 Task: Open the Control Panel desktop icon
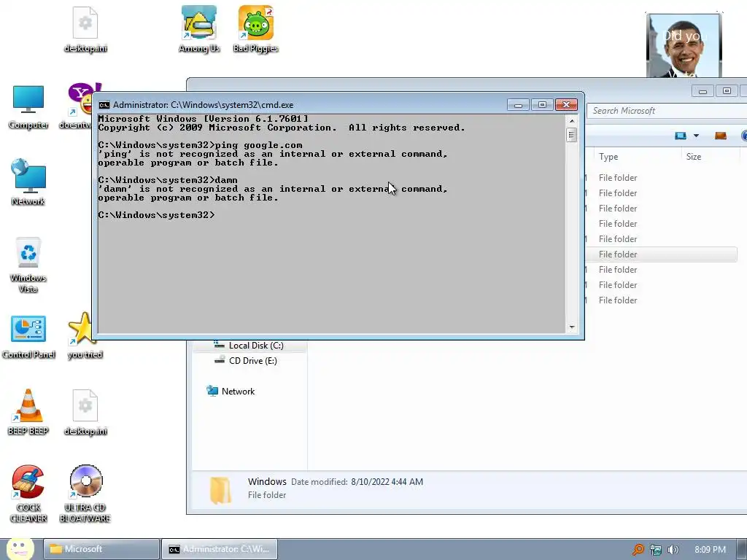(28, 335)
